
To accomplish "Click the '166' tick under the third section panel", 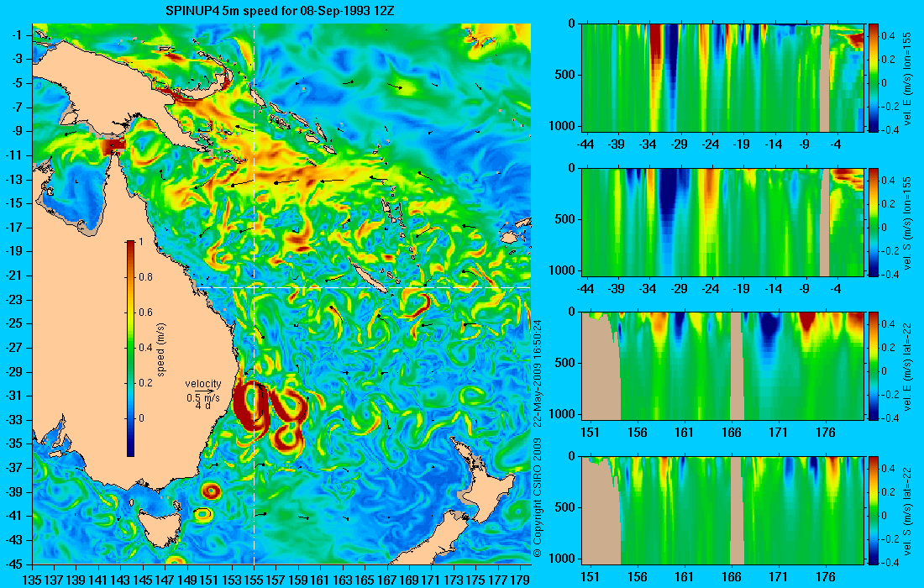I will tap(731, 433).
